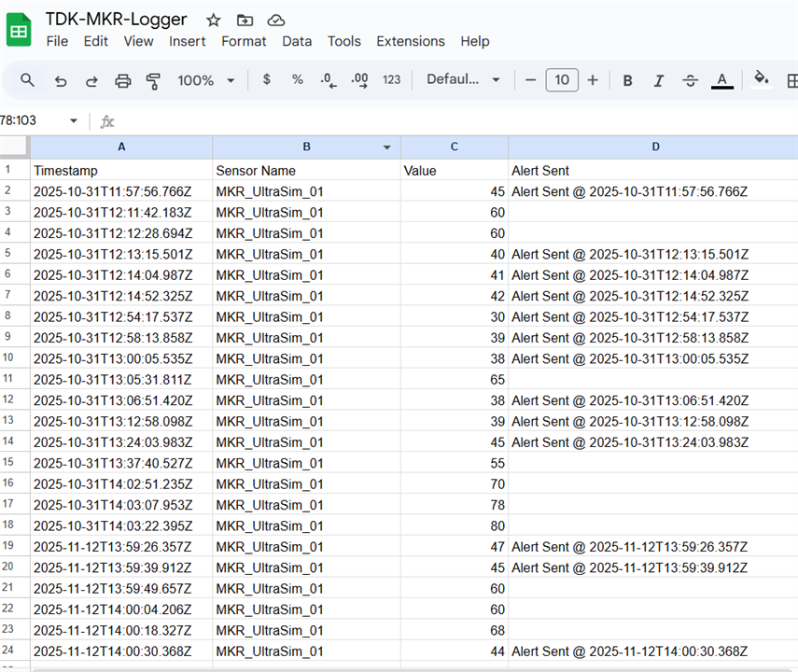The width and height of the screenshot is (798, 672).
Task: Check cloud save status icon
Action: pyautogui.click(x=276, y=21)
